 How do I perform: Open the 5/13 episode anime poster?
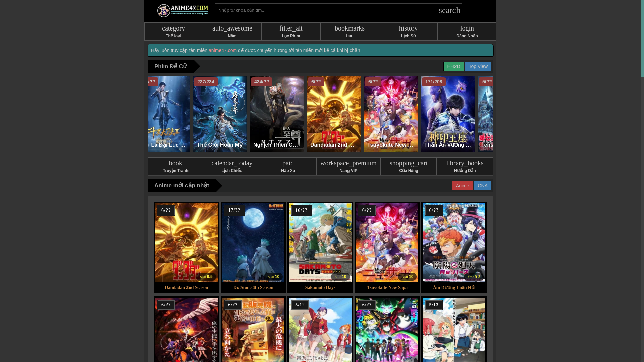[x=454, y=330]
